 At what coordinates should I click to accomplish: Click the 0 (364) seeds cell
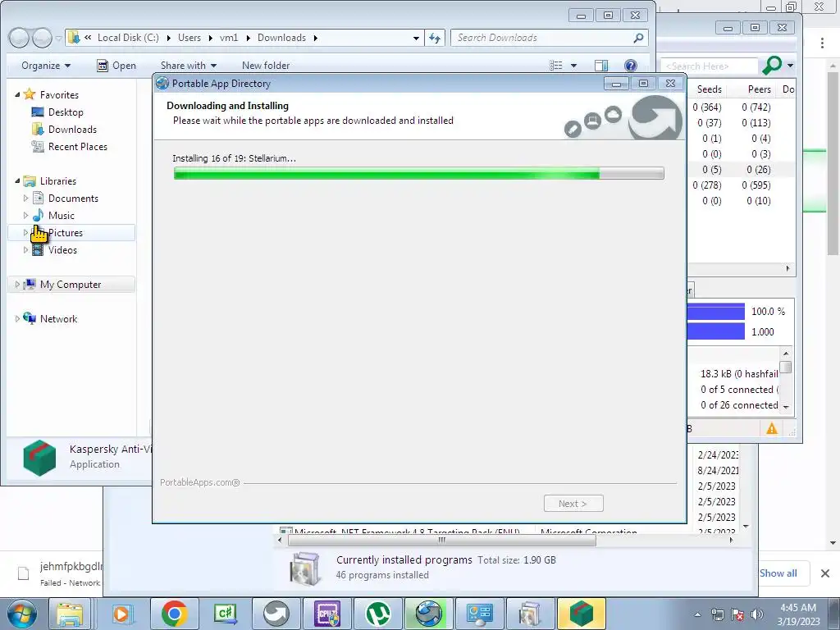point(706,107)
